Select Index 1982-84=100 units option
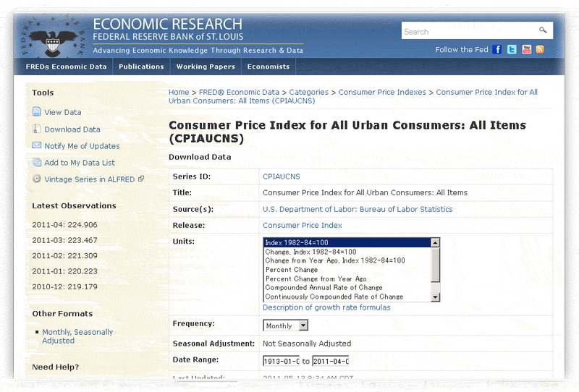Viewport: 579px width, 392px height. click(347, 242)
